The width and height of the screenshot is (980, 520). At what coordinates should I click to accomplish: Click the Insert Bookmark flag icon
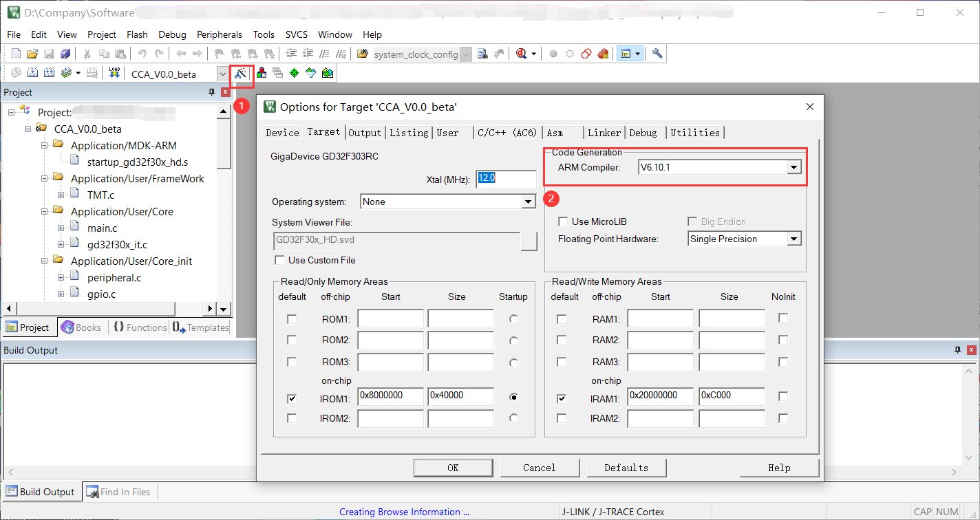pos(220,54)
